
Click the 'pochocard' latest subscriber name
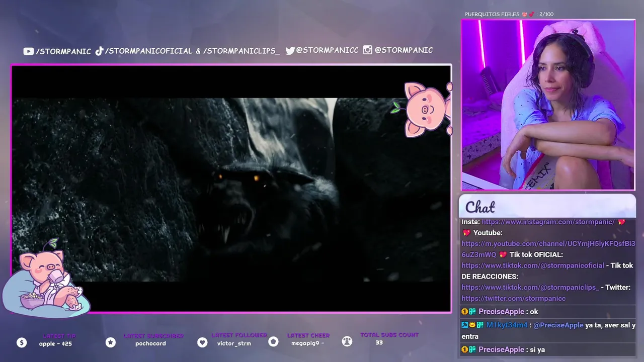click(150, 344)
